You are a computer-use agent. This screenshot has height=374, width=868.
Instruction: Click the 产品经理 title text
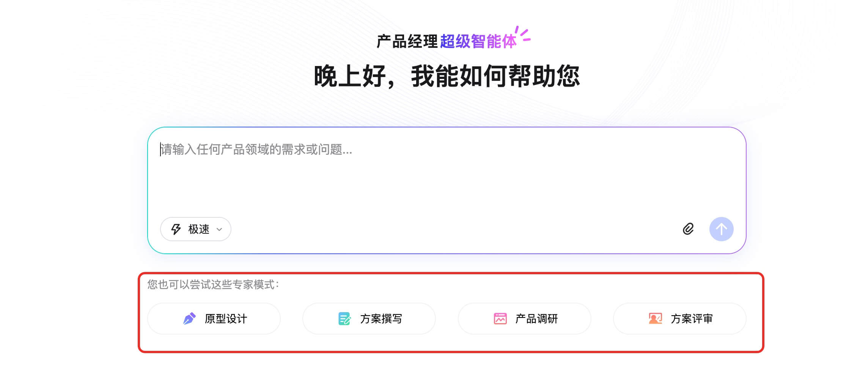407,42
